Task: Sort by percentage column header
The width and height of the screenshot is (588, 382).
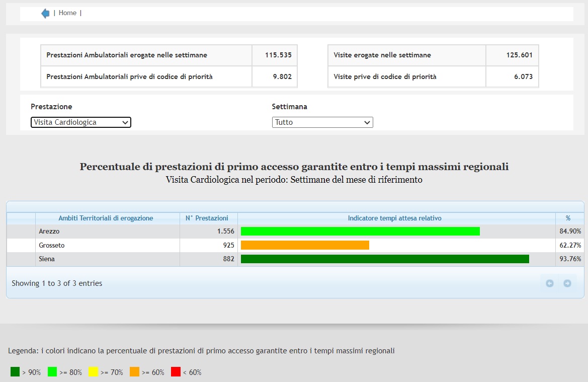Action: [568, 218]
